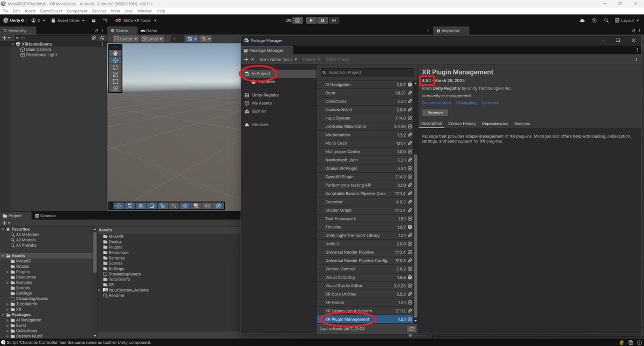Toggle Local handle orientation

(152, 39)
